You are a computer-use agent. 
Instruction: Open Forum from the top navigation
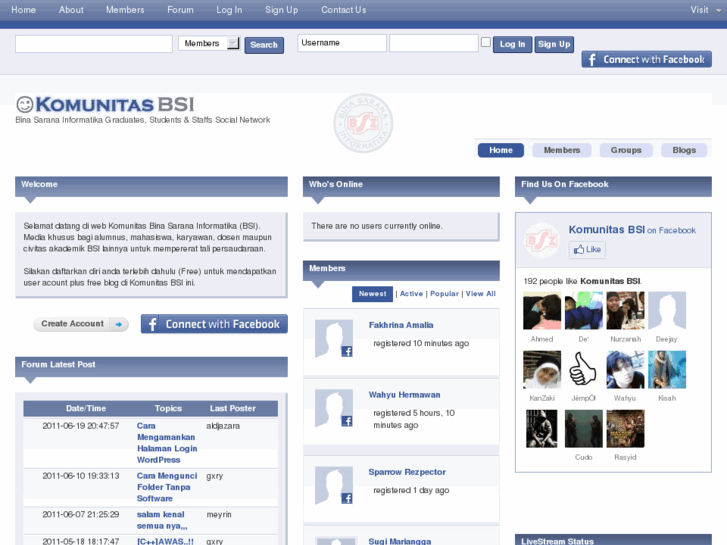(x=180, y=10)
